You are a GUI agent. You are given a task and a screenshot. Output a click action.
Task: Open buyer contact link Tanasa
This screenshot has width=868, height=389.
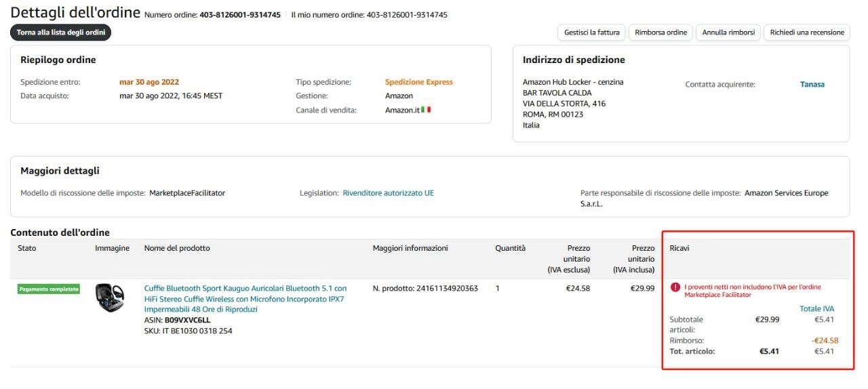tap(812, 85)
